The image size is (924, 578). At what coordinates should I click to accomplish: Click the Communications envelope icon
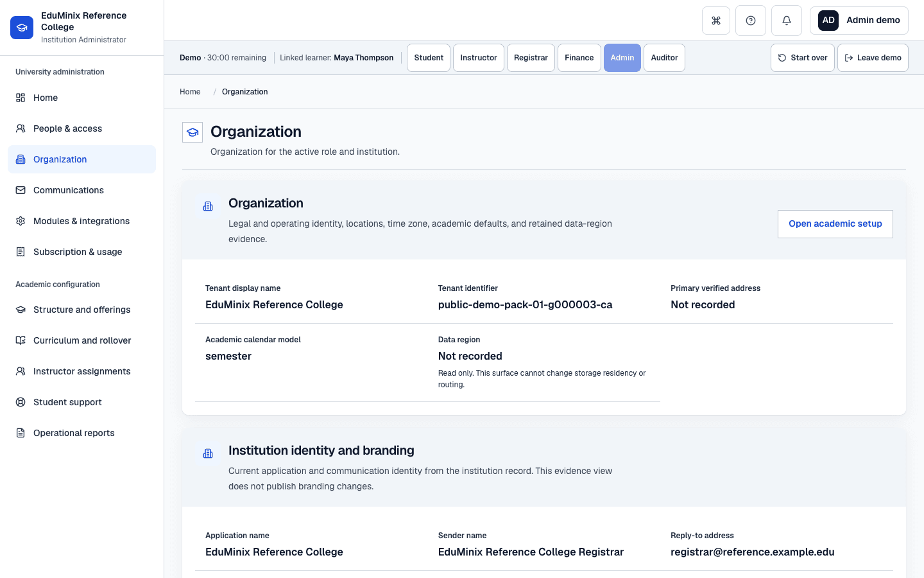(x=21, y=190)
